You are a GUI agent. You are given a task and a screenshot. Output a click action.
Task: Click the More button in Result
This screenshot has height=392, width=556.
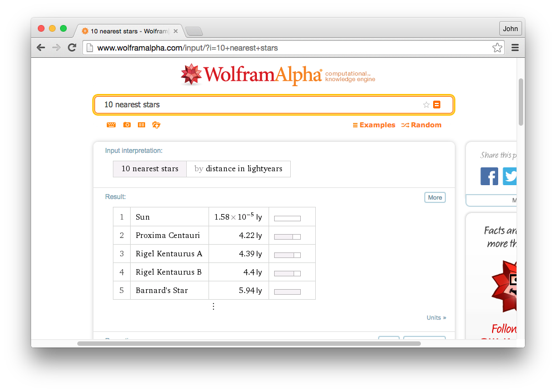435,197
